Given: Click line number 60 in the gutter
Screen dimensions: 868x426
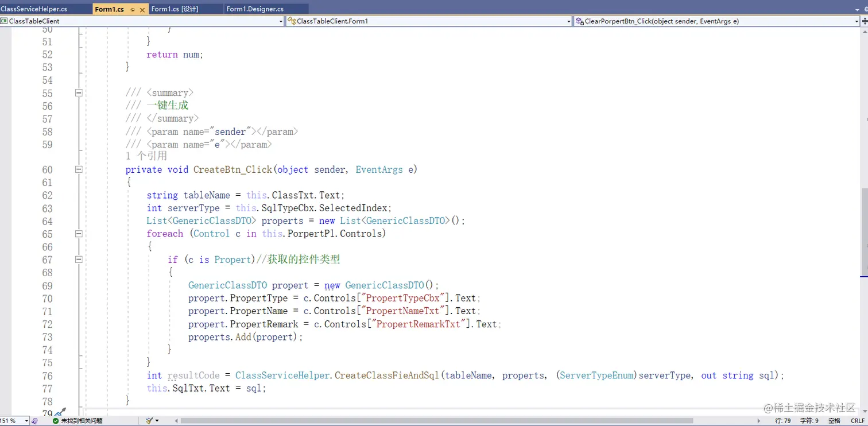Looking at the screenshot, I should click(47, 169).
